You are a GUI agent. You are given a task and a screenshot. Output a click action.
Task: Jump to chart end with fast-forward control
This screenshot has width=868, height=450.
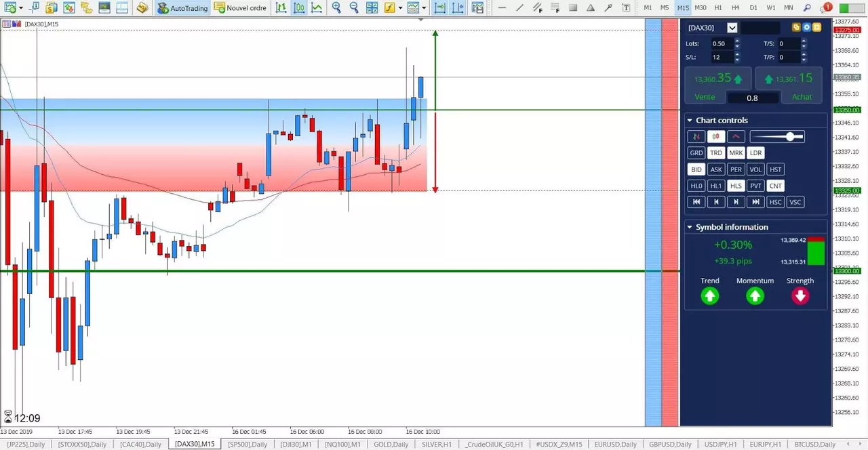click(756, 202)
